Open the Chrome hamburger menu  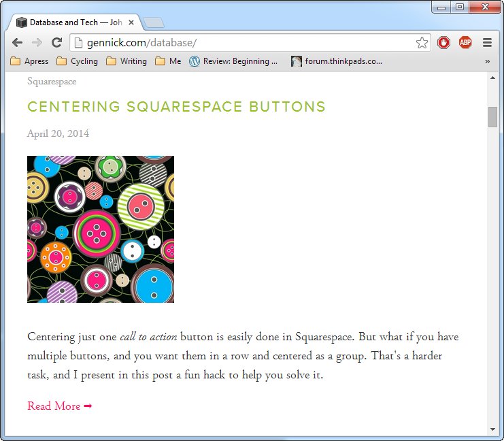click(487, 42)
